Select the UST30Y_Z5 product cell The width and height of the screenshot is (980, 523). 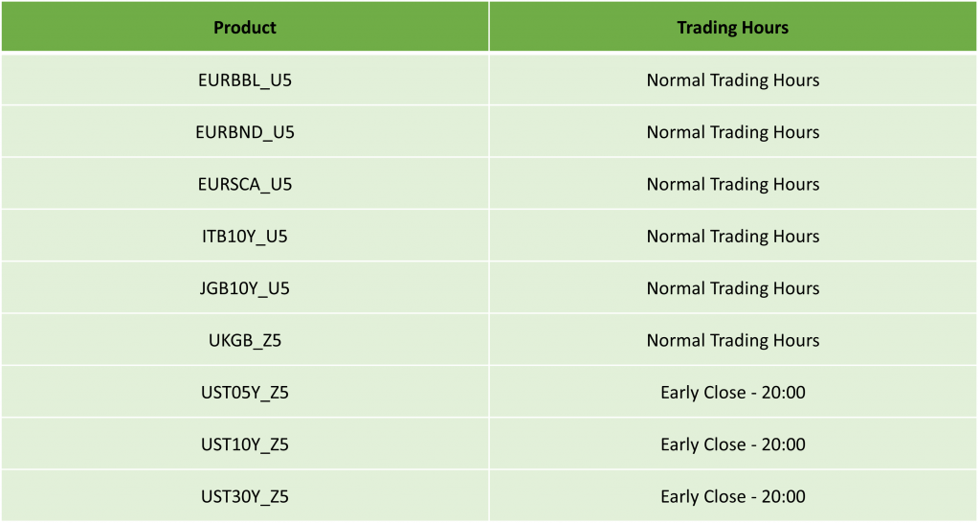[245, 496]
